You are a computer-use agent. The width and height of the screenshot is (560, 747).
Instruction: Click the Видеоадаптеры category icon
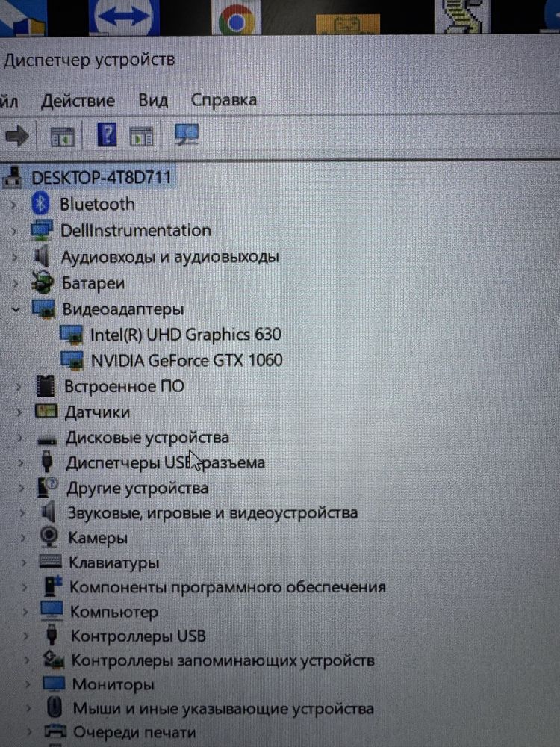pyautogui.click(x=43, y=309)
